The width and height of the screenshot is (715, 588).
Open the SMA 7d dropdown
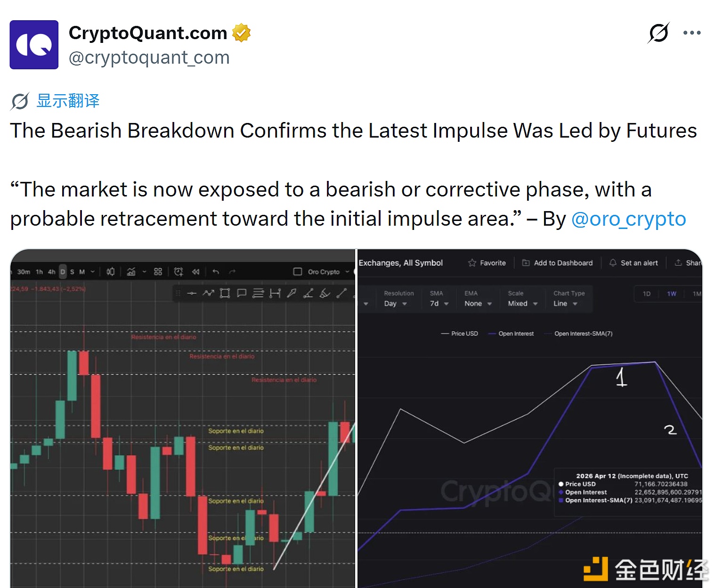pos(439,303)
